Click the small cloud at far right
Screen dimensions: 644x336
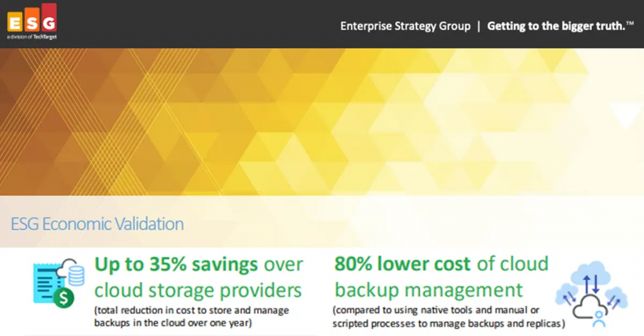[617, 298]
